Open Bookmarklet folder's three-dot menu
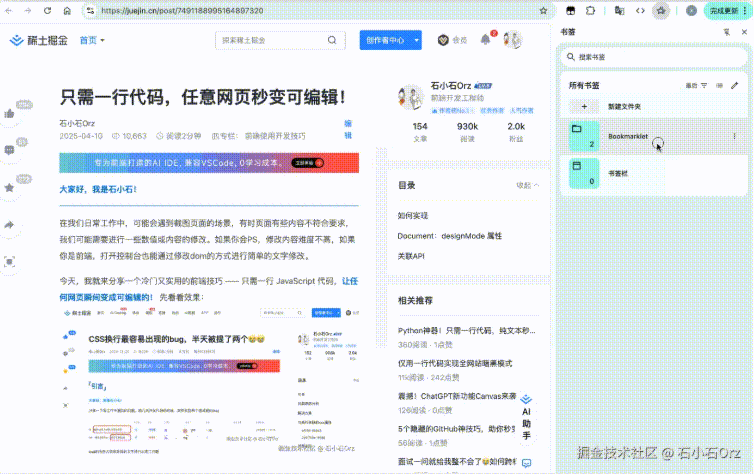The width and height of the screenshot is (754, 474). tap(734, 137)
